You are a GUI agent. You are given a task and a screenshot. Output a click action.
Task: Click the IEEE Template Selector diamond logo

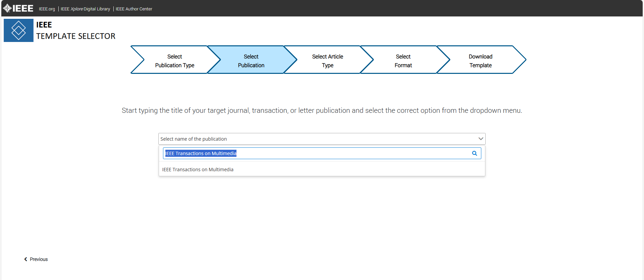tap(18, 30)
